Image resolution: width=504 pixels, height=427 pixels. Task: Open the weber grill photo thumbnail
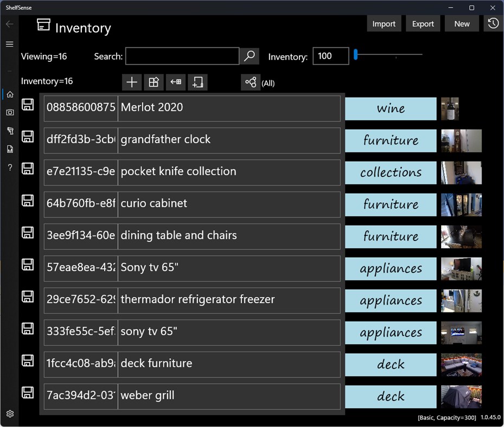pos(461,397)
